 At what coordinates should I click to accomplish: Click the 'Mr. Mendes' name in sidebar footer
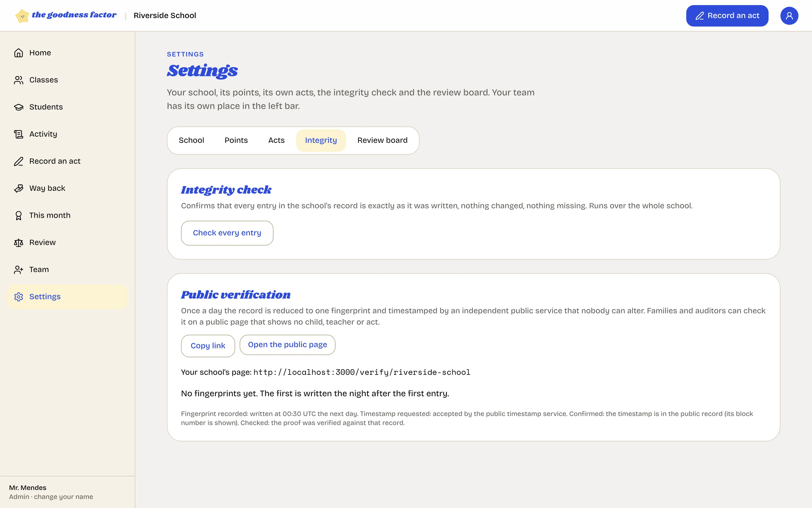click(x=28, y=487)
